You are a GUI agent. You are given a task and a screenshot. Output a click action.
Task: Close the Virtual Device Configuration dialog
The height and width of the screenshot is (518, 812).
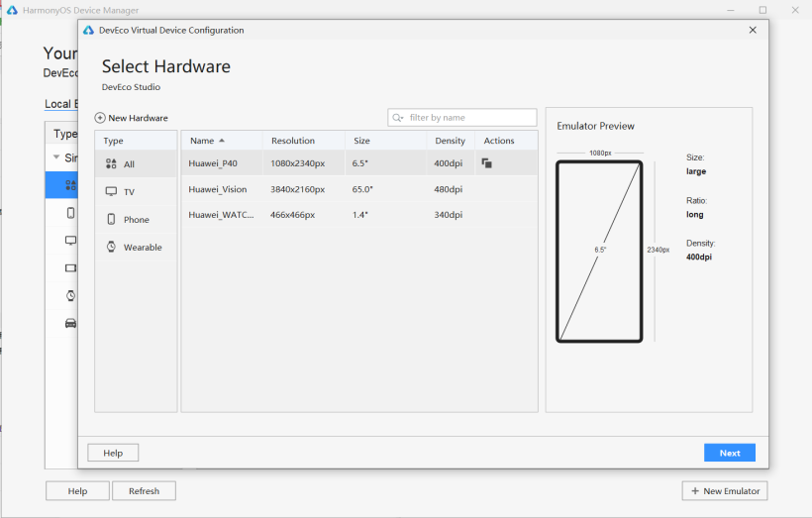point(753,30)
